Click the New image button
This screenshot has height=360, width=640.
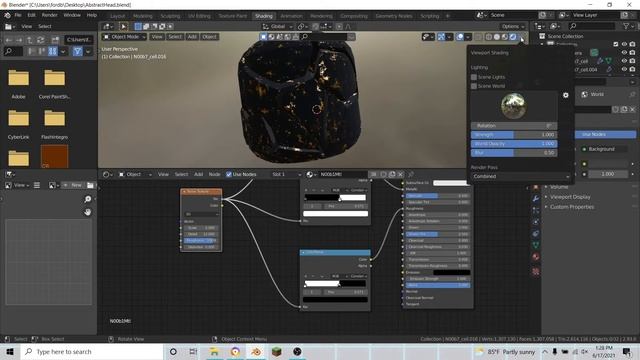(73, 185)
